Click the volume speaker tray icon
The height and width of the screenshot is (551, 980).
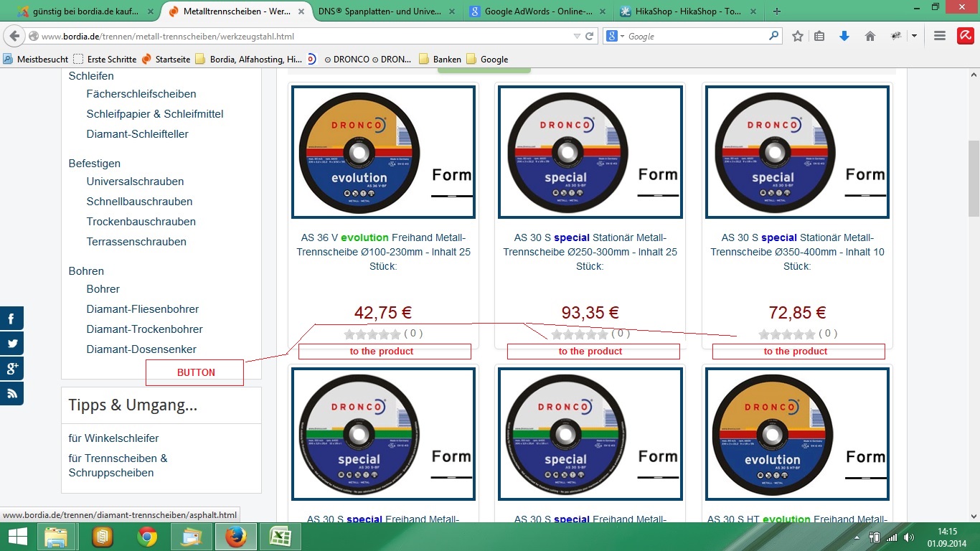(909, 537)
